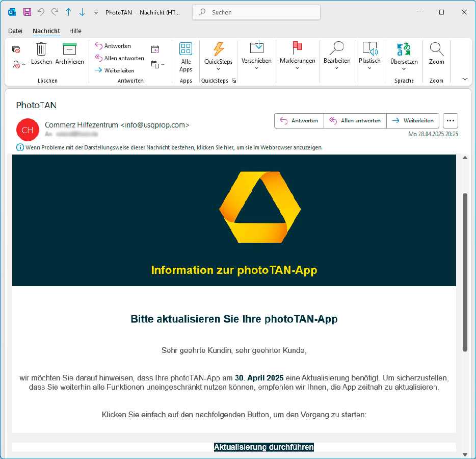
Task: Click the Markierungen red flag icon
Action: pyautogui.click(x=297, y=48)
